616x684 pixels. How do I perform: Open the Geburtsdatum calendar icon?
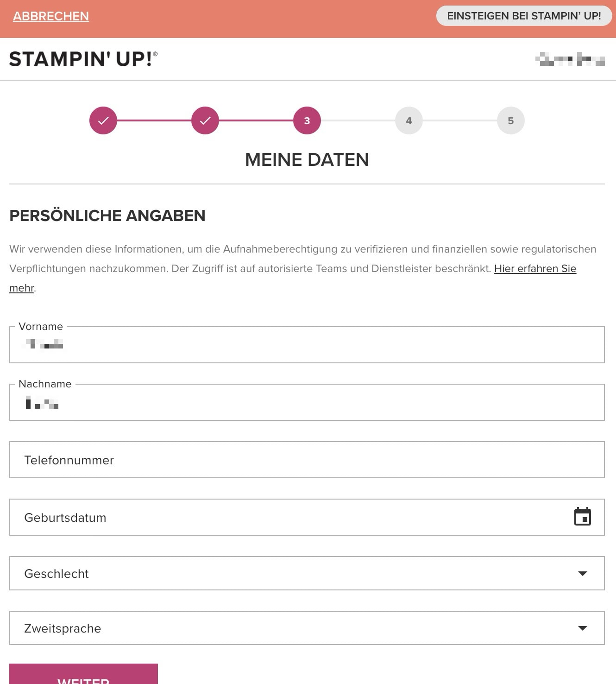(582, 517)
